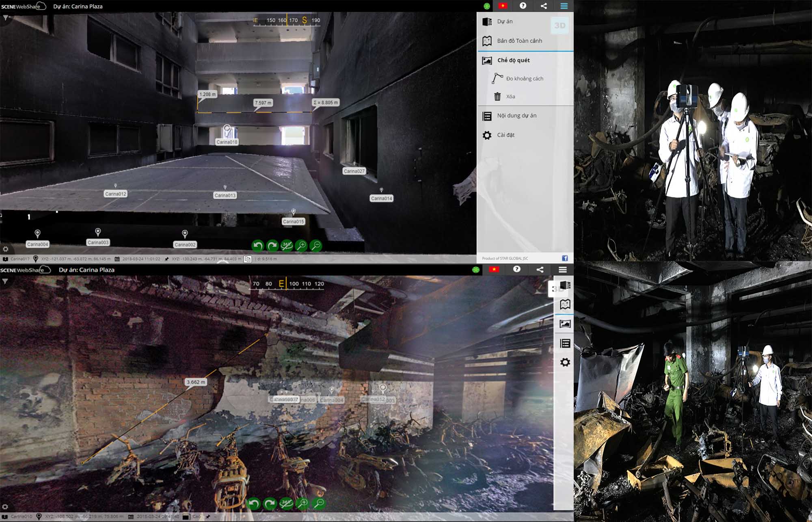The image size is (812, 522).
Task: Toggle 360 rotation in lower viewer
Action: [x=286, y=504]
